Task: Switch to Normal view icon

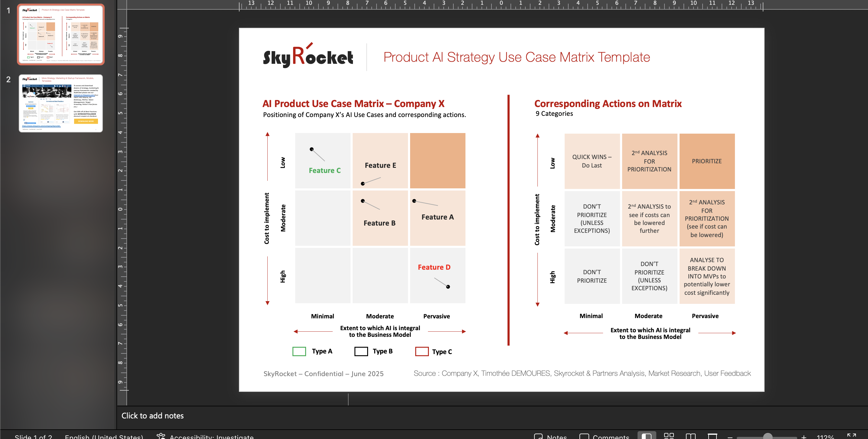Action: [646, 436]
